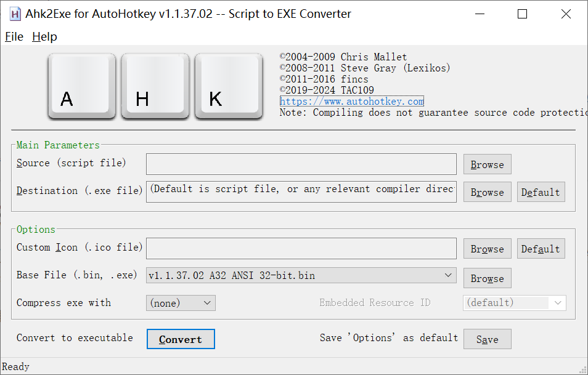
Task: Click the '©2004-2009 Chris Mallet' credit line
Action: click(343, 57)
